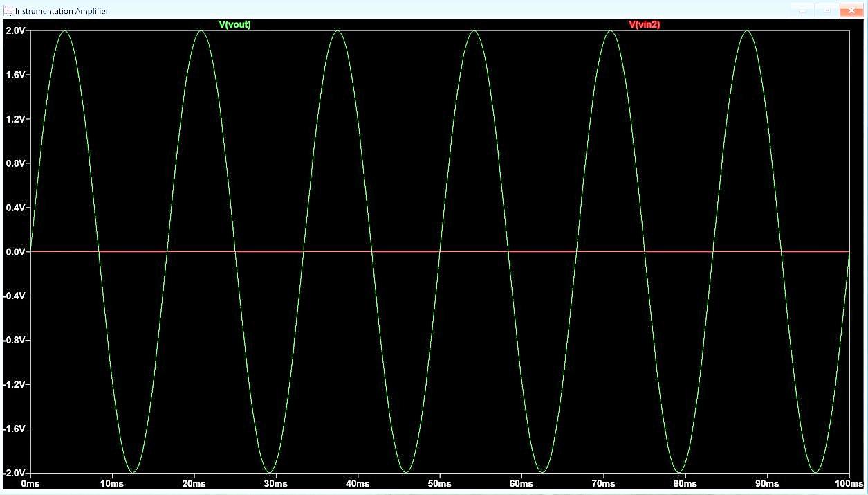Viewport: 868px width, 495px height.
Task: Click the 30ms time axis label
Action: point(275,483)
